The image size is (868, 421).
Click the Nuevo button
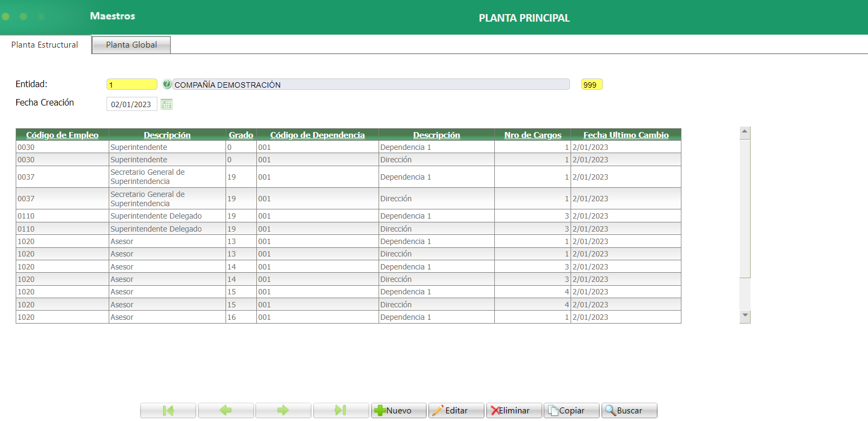tap(399, 411)
